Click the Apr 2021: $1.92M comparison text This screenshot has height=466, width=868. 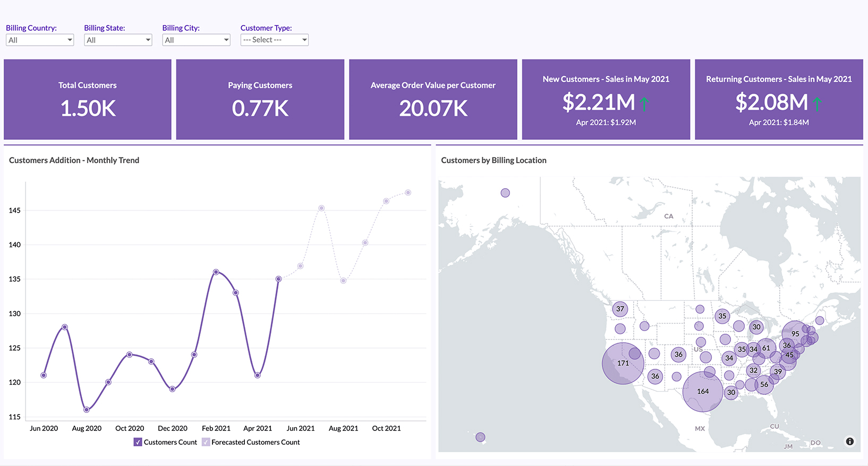(606, 122)
